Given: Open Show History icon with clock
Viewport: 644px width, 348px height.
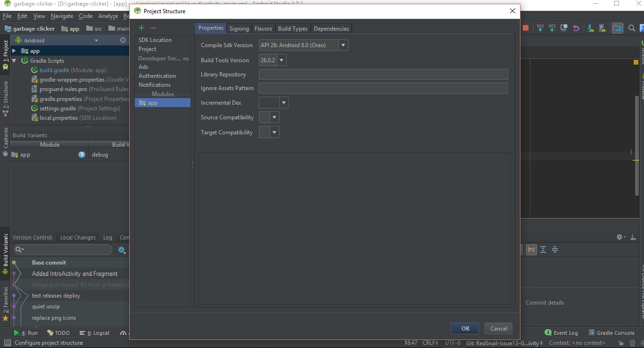Looking at the screenshot, I should coord(564,28).
